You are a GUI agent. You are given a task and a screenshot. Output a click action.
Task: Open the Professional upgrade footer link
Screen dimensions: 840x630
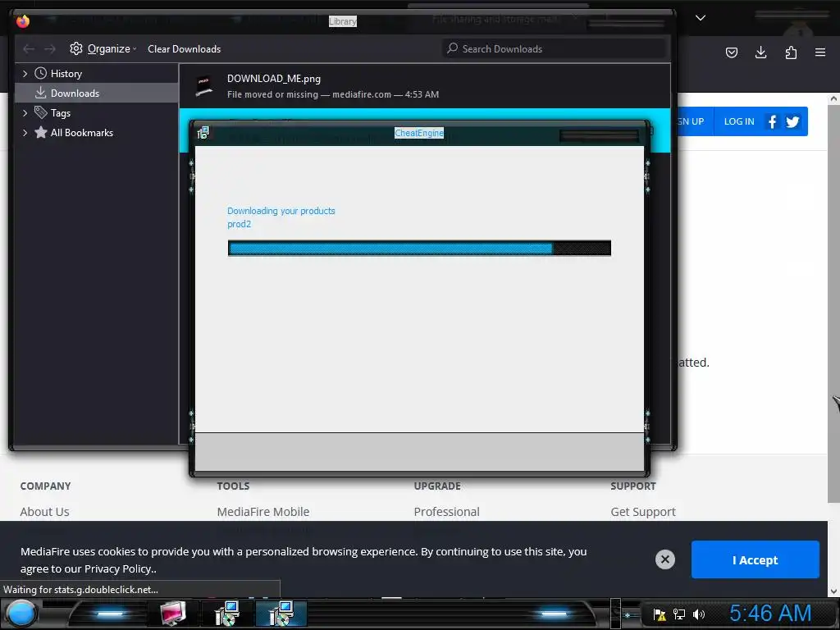point(447,512)
